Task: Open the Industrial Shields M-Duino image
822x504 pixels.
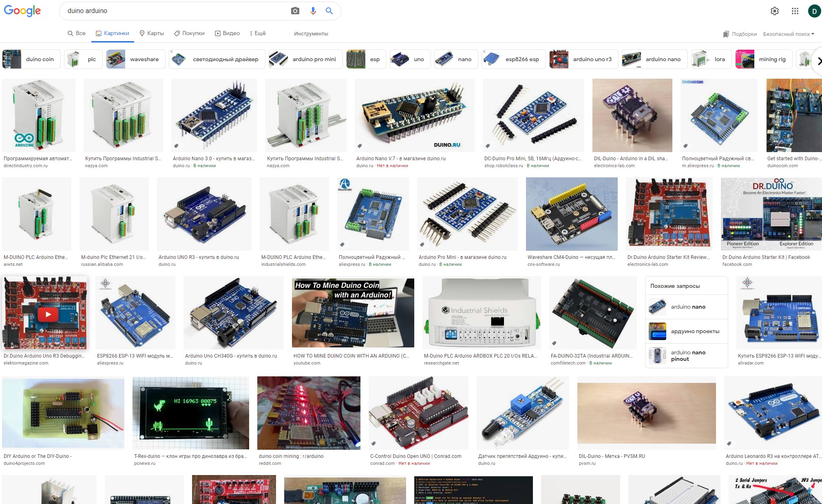Action: point(482,313)
